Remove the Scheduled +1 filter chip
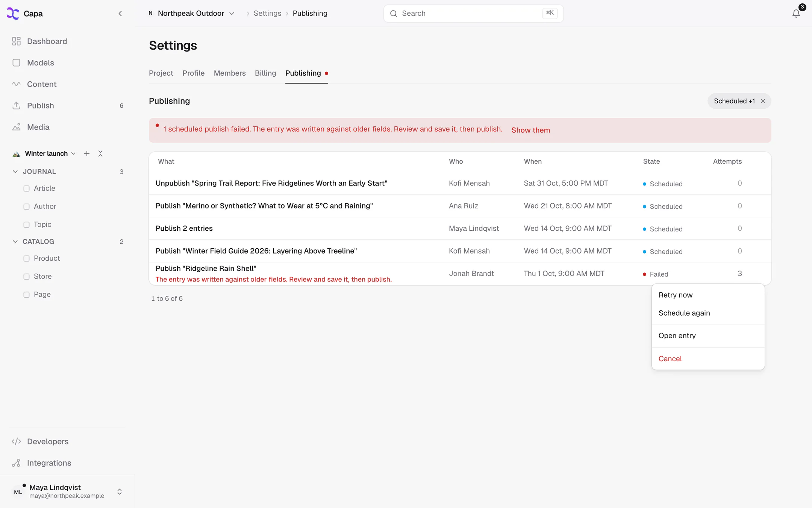812x508 pixels. pos(763,101)
